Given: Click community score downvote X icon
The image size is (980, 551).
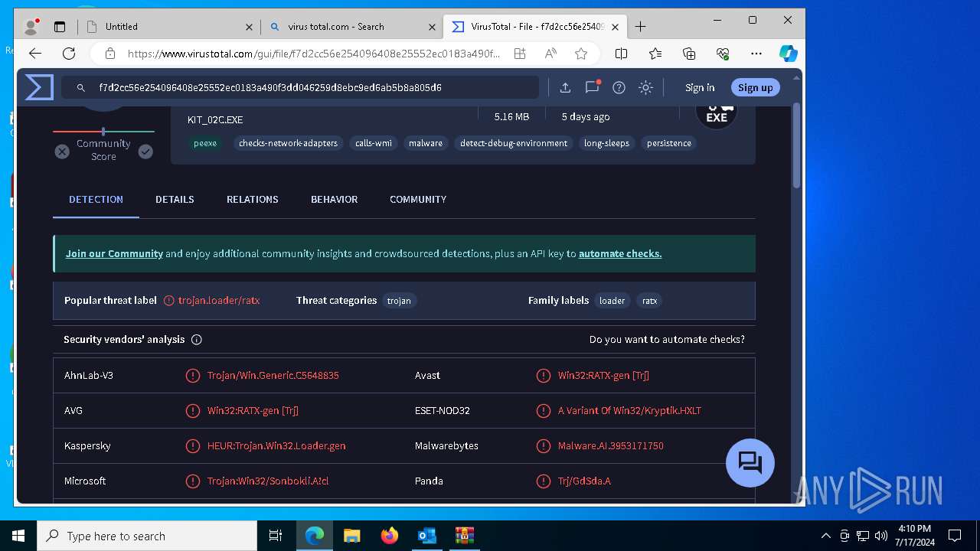Looking at the screenshot, I should (x=62, y=152).
